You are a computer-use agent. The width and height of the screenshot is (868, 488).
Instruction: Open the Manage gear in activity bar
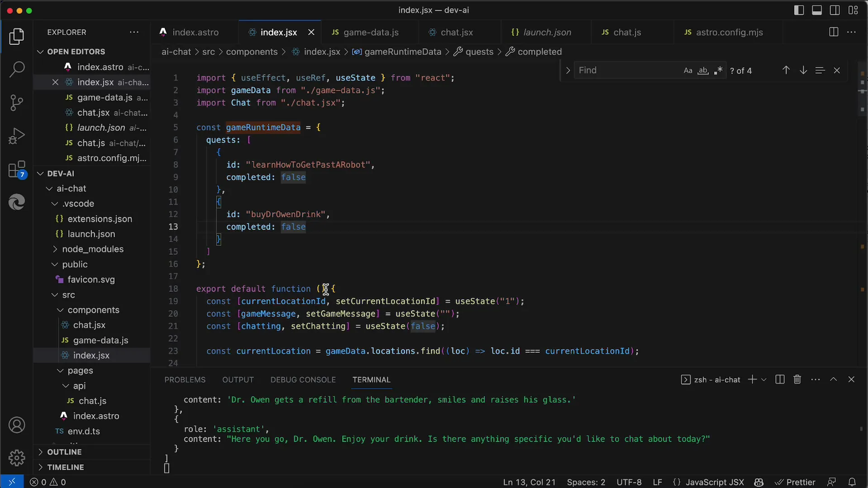tap(17, 458)
